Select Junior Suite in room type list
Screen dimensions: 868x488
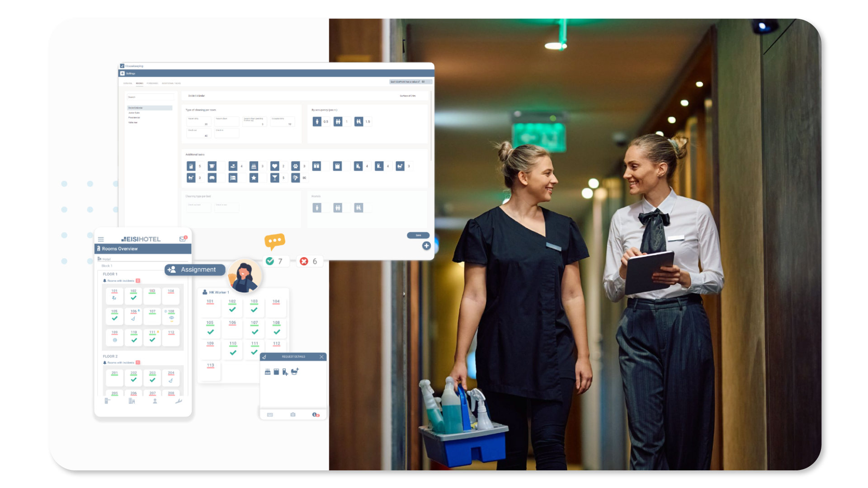[134, 113]
